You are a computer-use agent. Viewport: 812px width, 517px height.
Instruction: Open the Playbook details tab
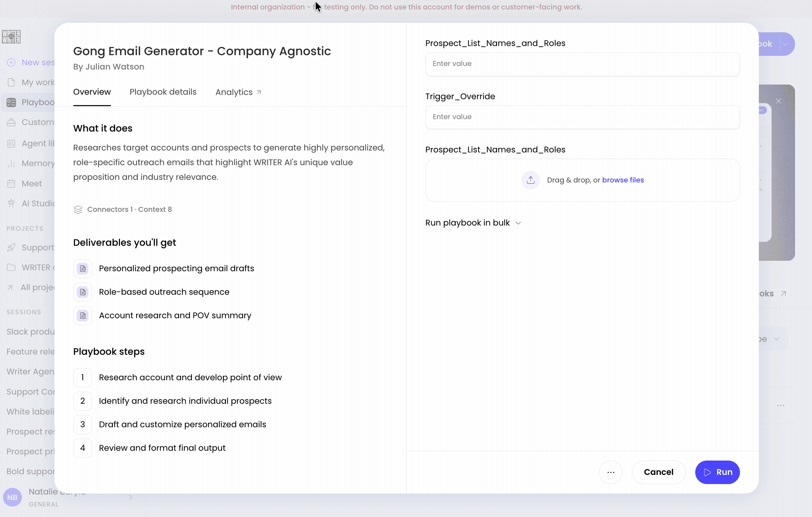(163, 92)
